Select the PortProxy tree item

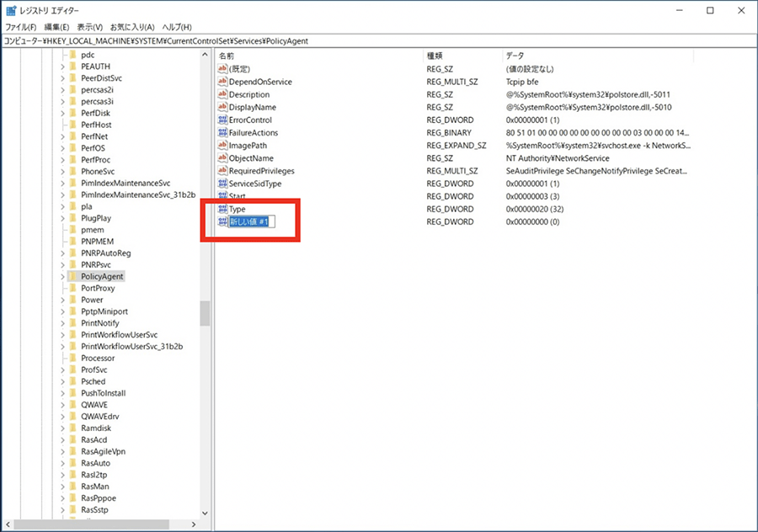(x=98, y=288)
